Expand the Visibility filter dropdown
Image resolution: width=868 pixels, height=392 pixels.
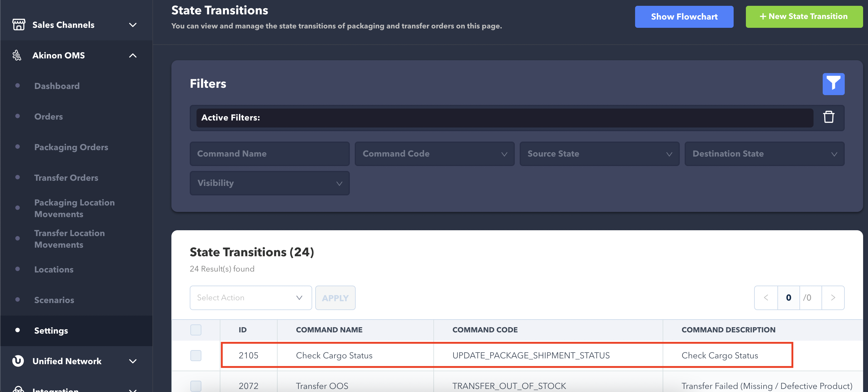pyautogui.click(x=269, y=183)
